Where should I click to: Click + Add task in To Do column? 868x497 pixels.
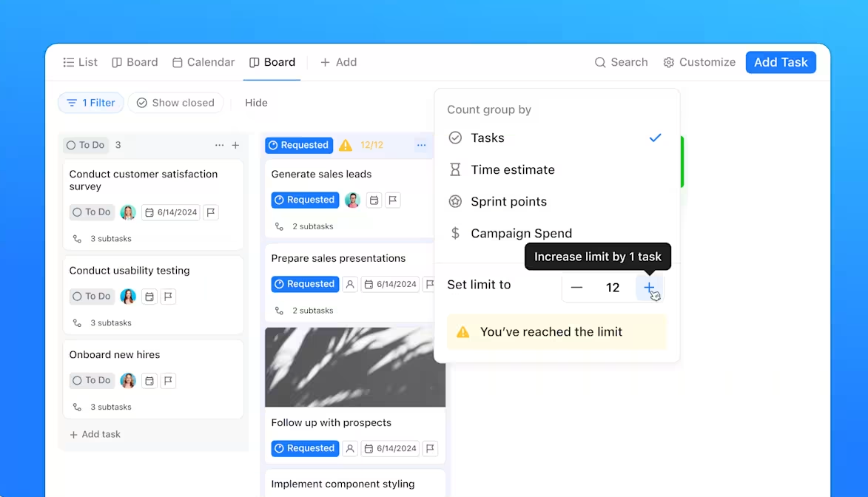pos(95,434)
